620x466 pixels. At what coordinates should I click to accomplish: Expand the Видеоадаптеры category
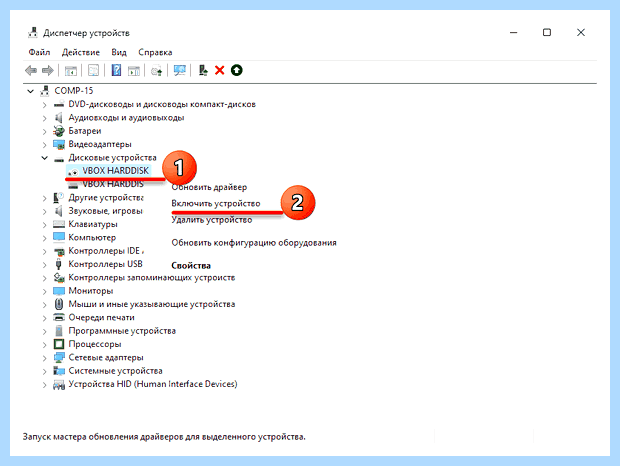coord(45,145)
